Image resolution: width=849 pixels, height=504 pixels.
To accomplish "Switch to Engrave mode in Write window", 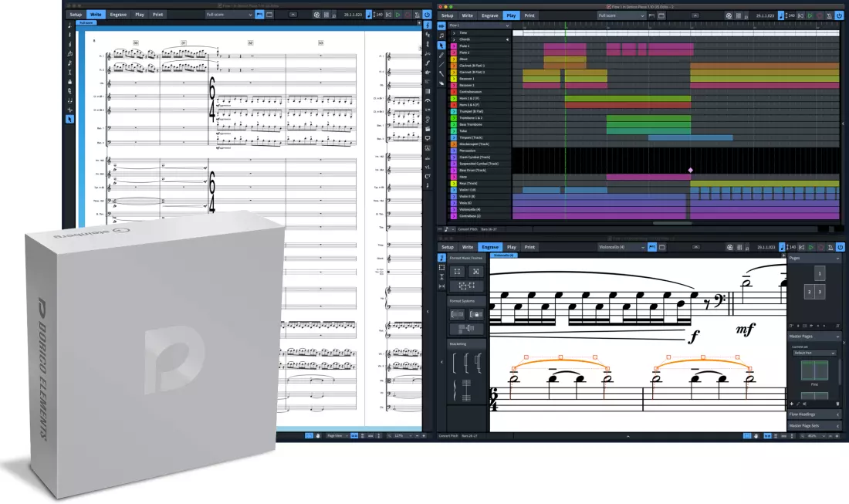I will pyautogui.click(x=118, y=15).
